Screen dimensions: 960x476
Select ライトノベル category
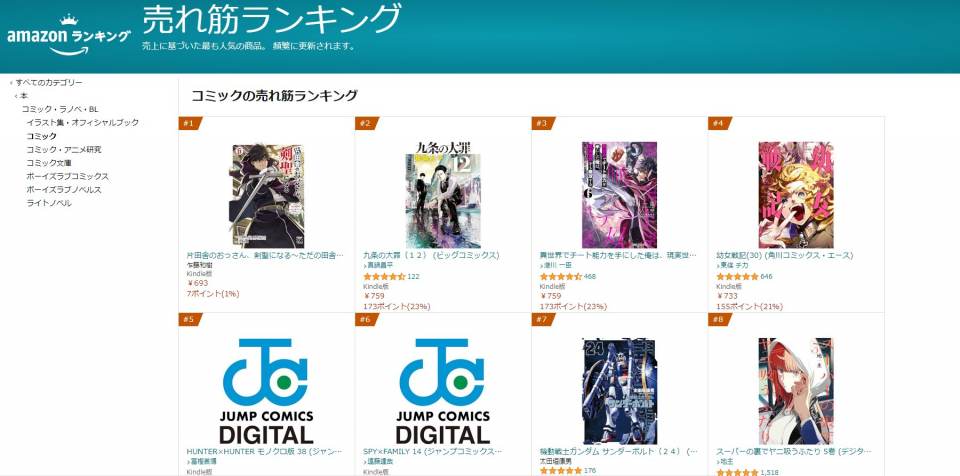point(49,203)
